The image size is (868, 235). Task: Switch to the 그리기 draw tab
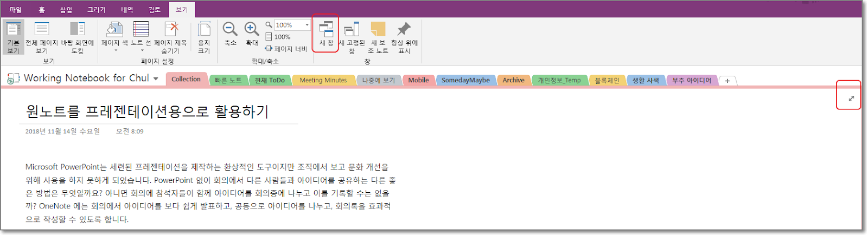pyautogui.click(x=97, y=10)
